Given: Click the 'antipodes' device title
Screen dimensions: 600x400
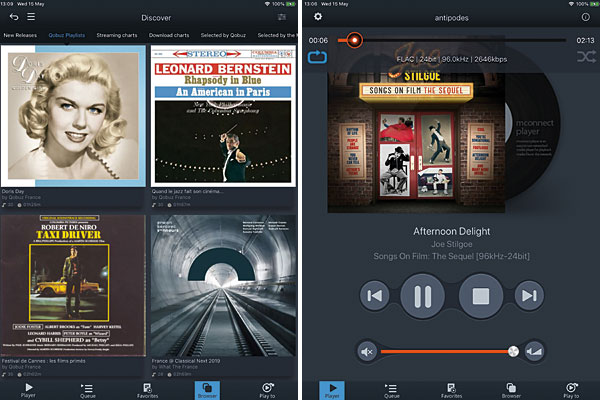Looking at the screenshot, I should coord(452,18).
